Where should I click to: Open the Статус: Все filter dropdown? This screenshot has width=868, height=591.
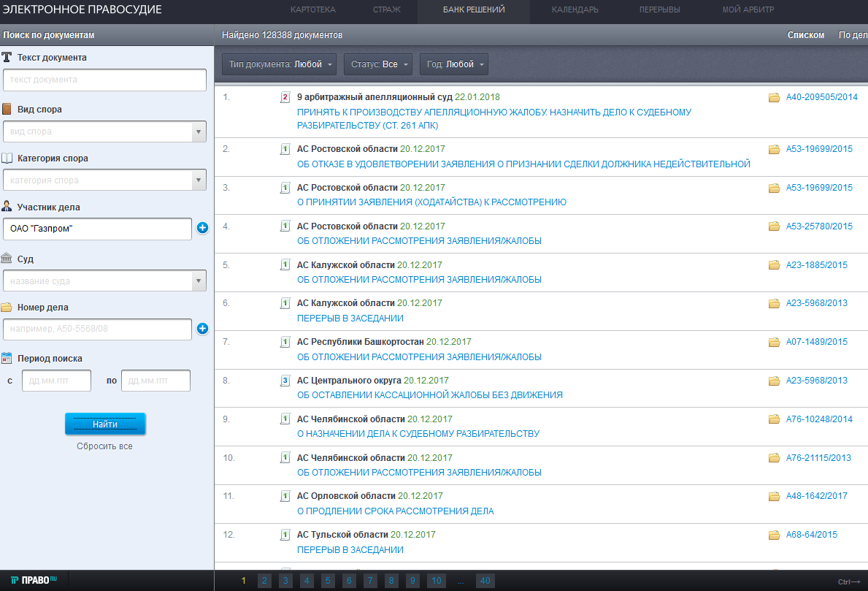(x=378, y=64)
